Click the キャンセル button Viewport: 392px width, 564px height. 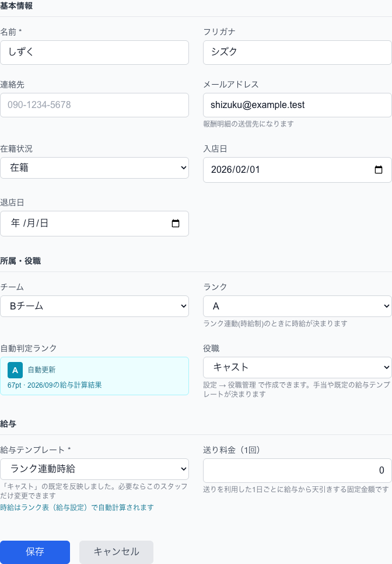click(117, 552)
